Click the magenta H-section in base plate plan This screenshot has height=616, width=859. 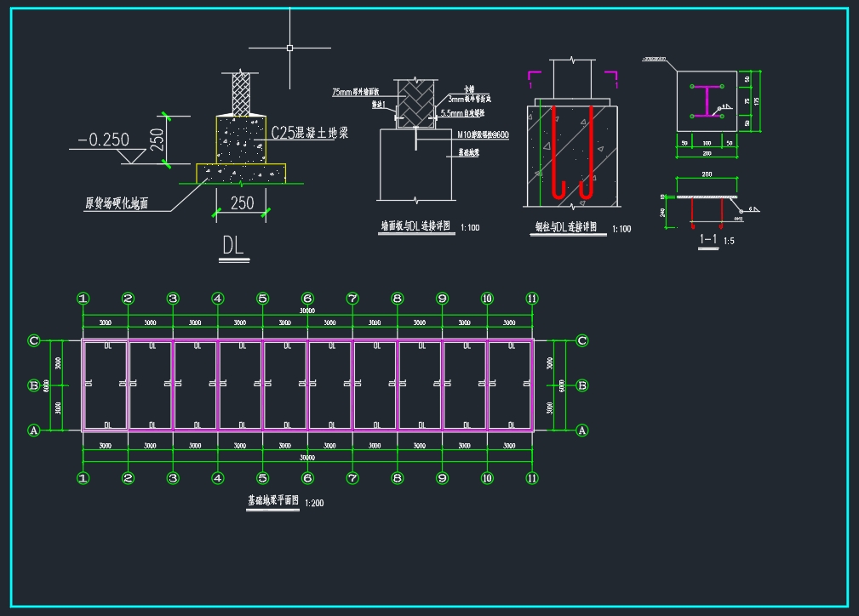pyautogui.click(x=707, y=101)
